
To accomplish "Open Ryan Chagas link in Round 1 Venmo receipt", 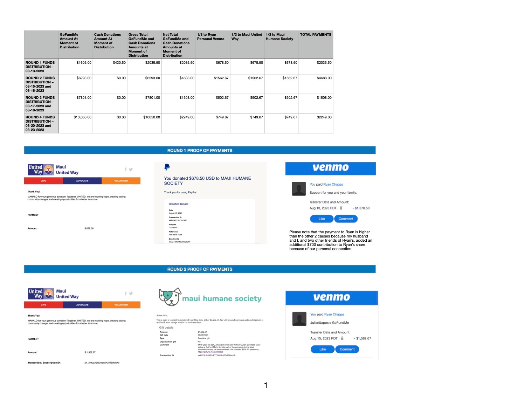I will coord(333,184).
